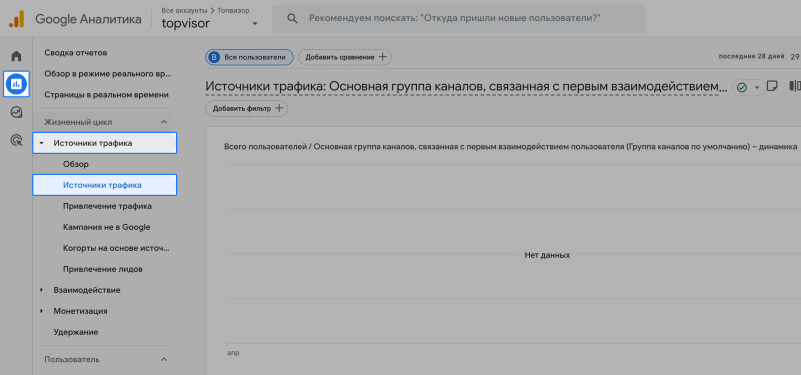Click the topvisor property name
The height and width of the screenshot is (375, 801).
185,23
